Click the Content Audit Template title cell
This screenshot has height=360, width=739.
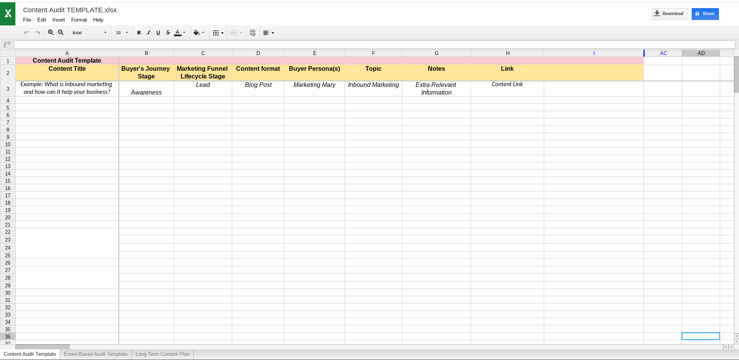(x=67, y=61)
